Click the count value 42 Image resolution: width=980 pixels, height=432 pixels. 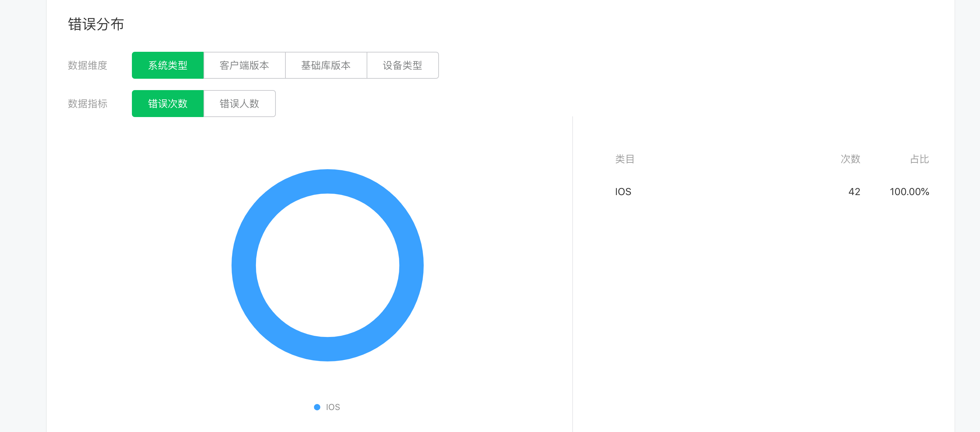(854, 192)
